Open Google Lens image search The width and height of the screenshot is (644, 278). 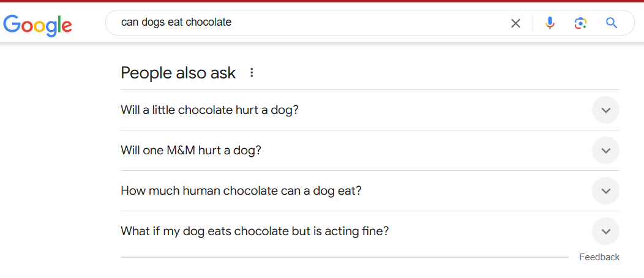pos(580,23)
